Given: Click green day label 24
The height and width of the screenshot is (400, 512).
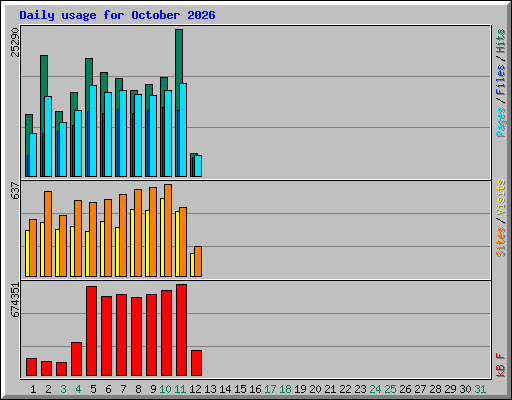Looking at the screenshot, I should click(375, 389).
